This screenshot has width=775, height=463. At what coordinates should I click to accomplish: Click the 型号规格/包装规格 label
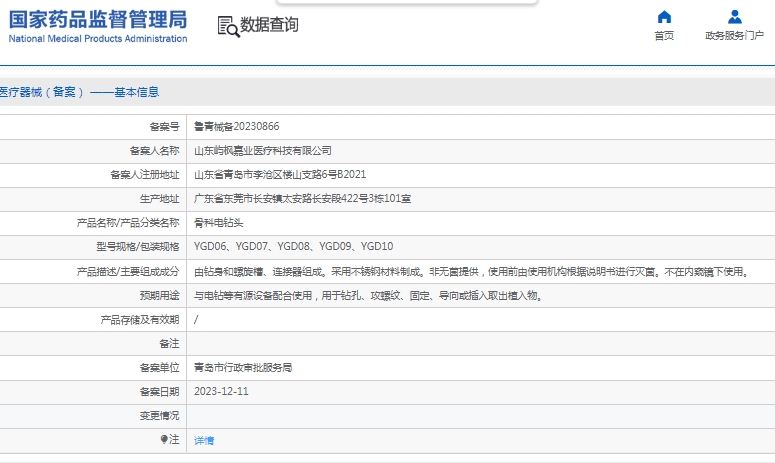(138, 247)
